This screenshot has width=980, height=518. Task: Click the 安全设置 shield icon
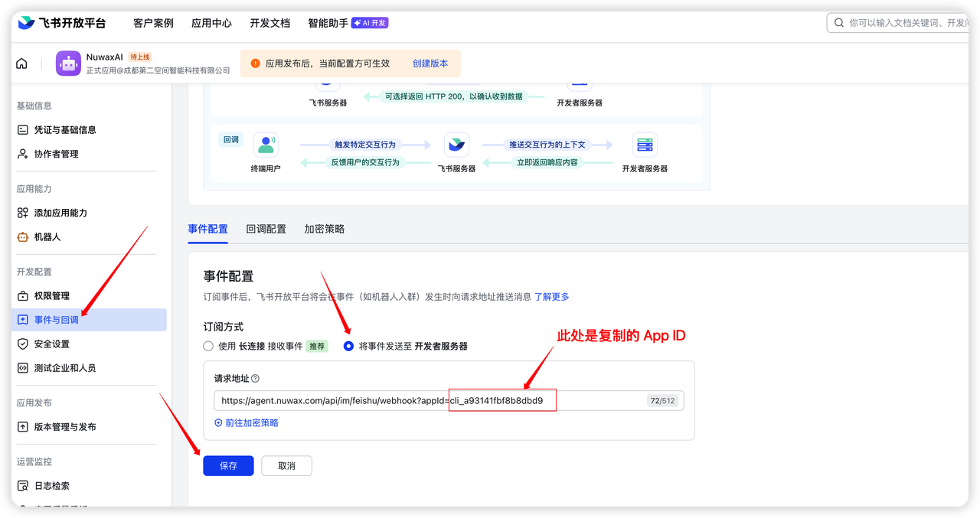[23, 344]
